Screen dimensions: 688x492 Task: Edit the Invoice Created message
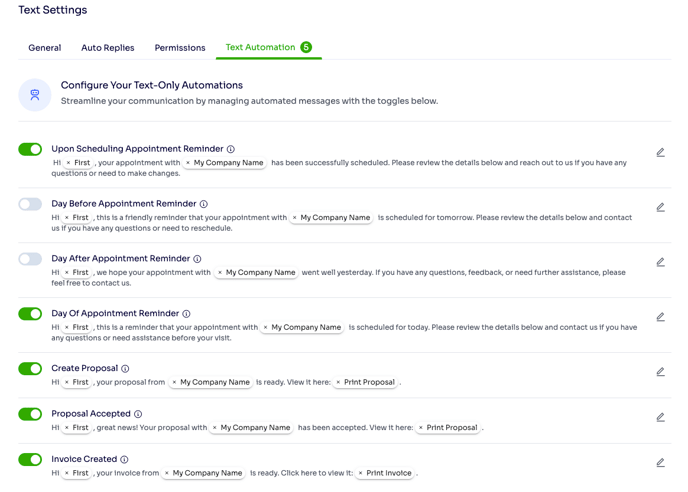coord(660,463)
